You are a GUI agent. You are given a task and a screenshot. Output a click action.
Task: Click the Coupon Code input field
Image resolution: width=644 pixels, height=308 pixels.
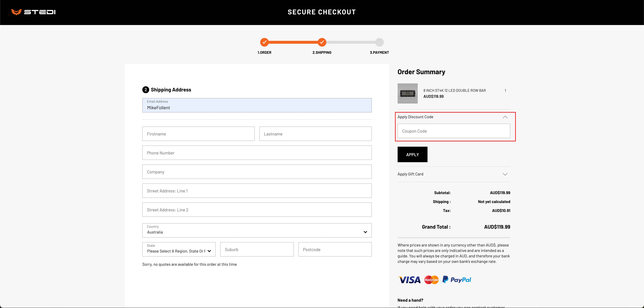click(453, 131)
